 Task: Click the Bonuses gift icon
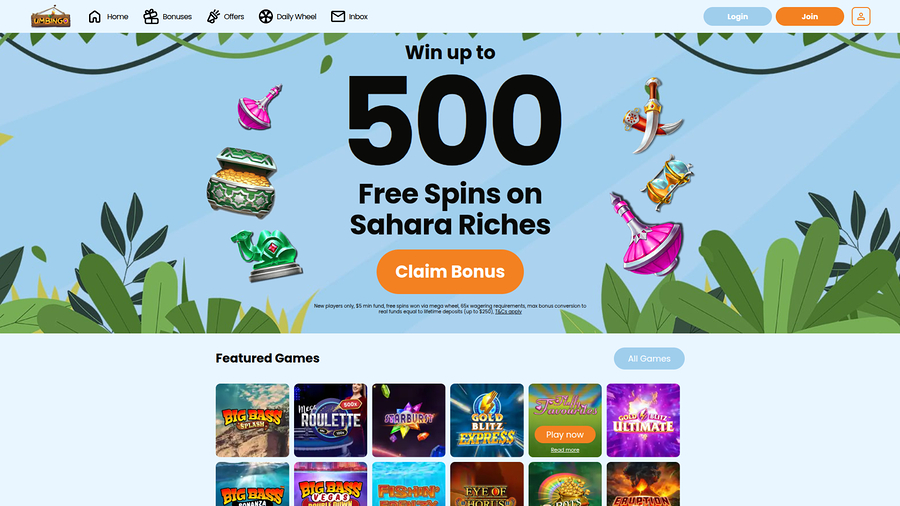pos(151,17)
